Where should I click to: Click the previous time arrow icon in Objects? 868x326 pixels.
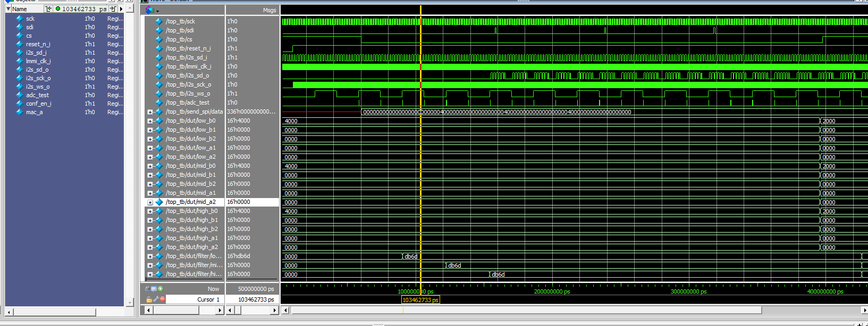(49, 8)
